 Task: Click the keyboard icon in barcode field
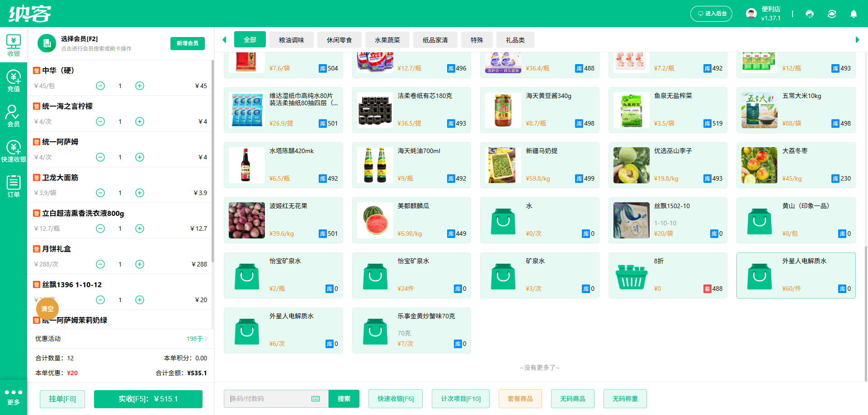[316, 399]
